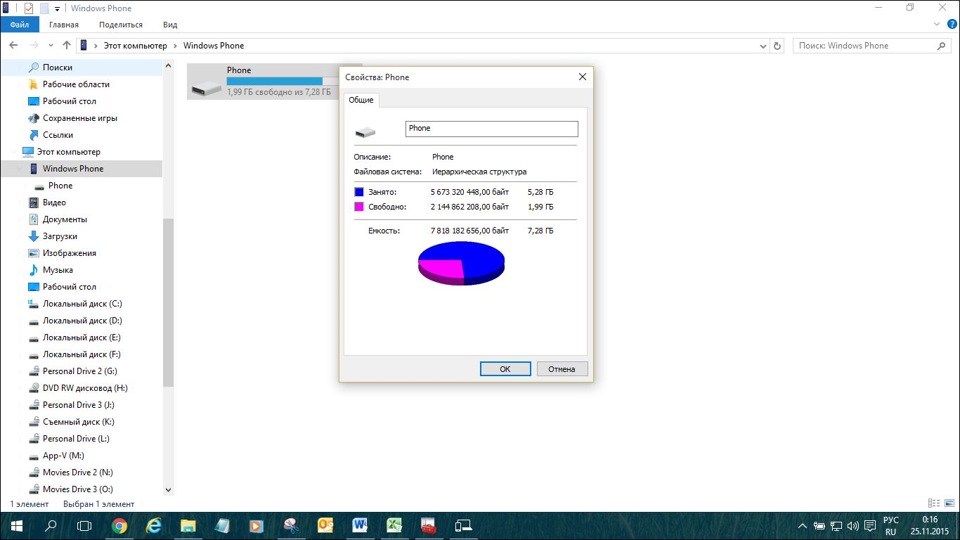Open the Help question mark icon
The width and height of the screenshot is (960, 540).
click(952, 24)
